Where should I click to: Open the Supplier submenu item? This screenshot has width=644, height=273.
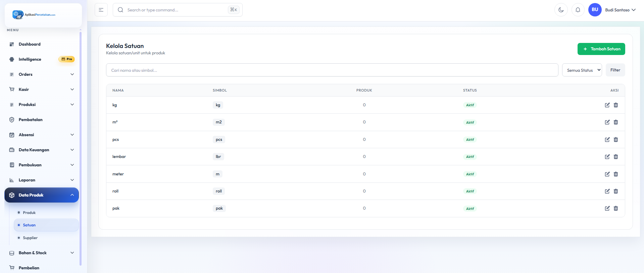coord(46,238)
